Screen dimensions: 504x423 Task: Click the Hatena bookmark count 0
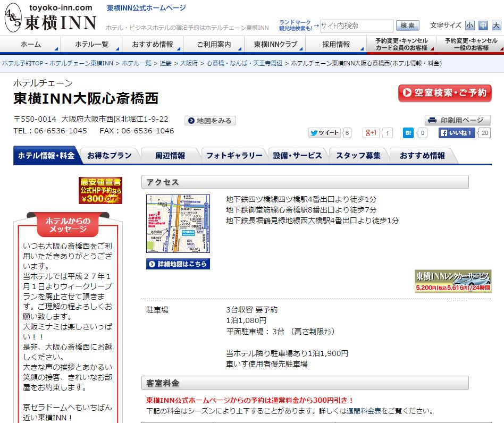(x=422, y=133)
